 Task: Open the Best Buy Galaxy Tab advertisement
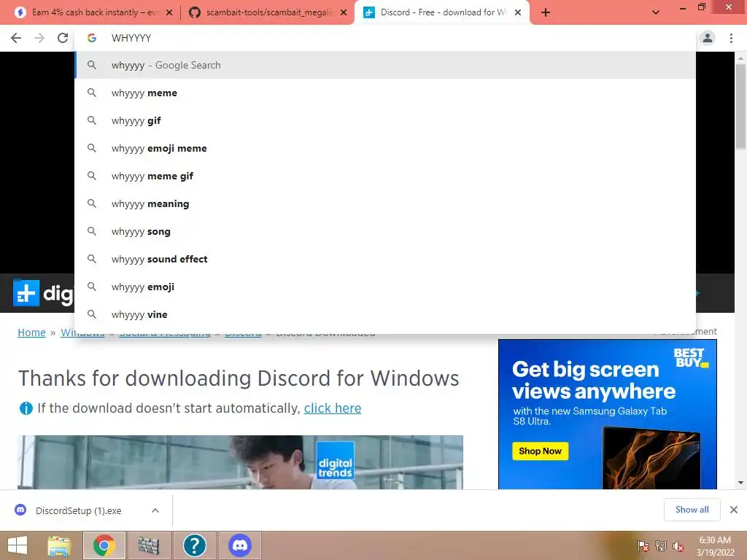click(608, 414)
